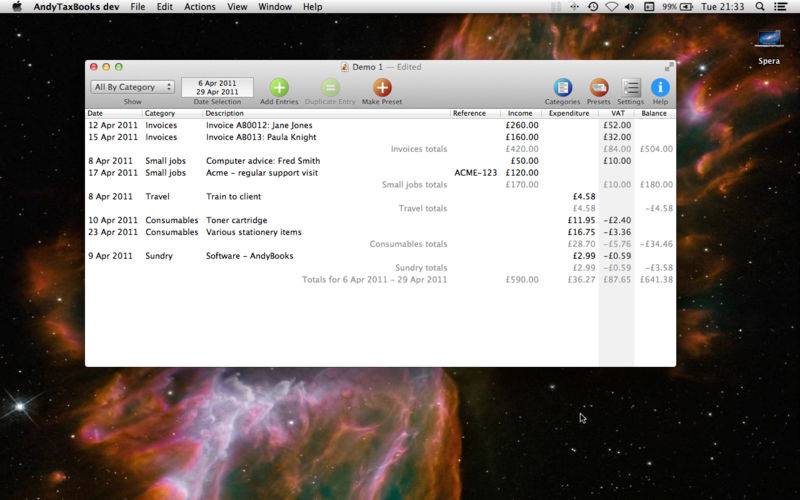
Task: Open Spotlight search magnifier
Action: coord(760,7)
